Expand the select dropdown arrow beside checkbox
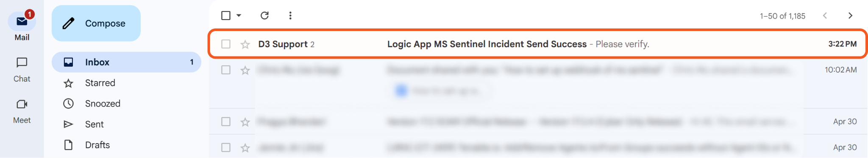The width and height of the screenshot is (868, 158). click(x=239, y=16)
